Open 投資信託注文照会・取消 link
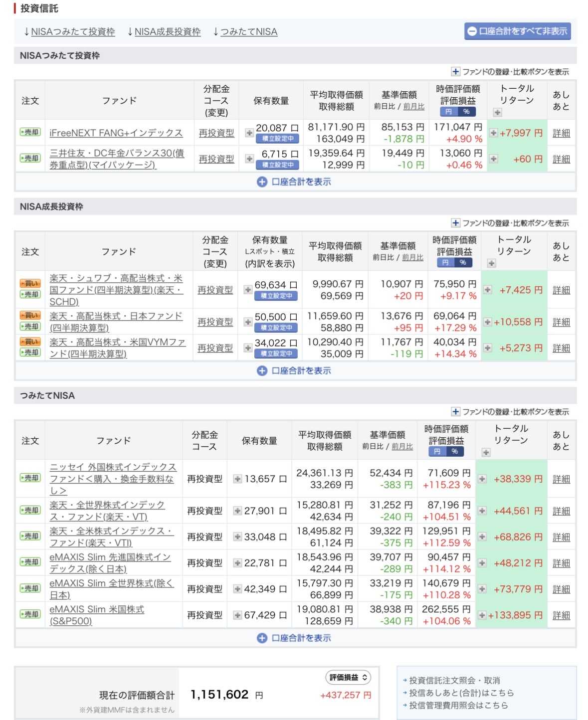 pyautogui.click(x=454, y=680)
